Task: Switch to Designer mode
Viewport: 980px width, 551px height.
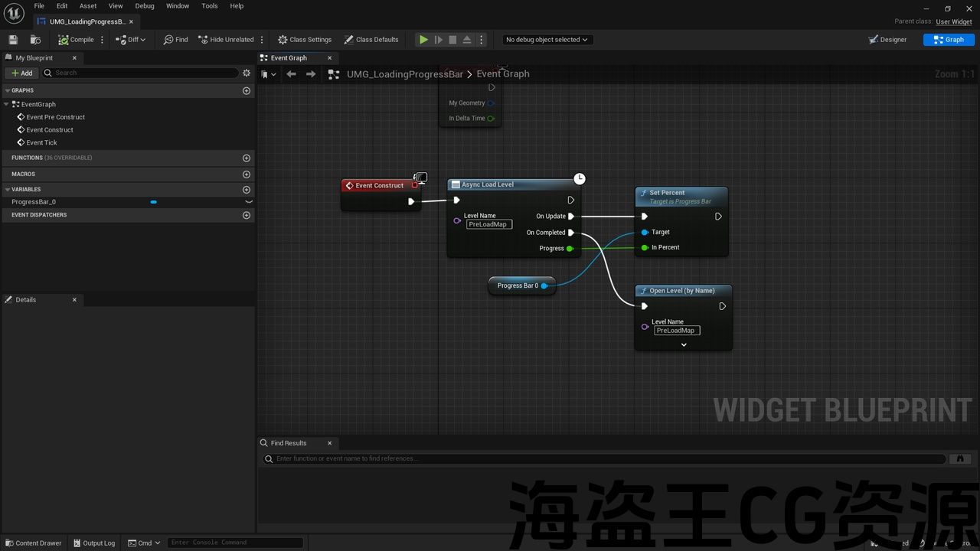Action: tap(887, 40)
